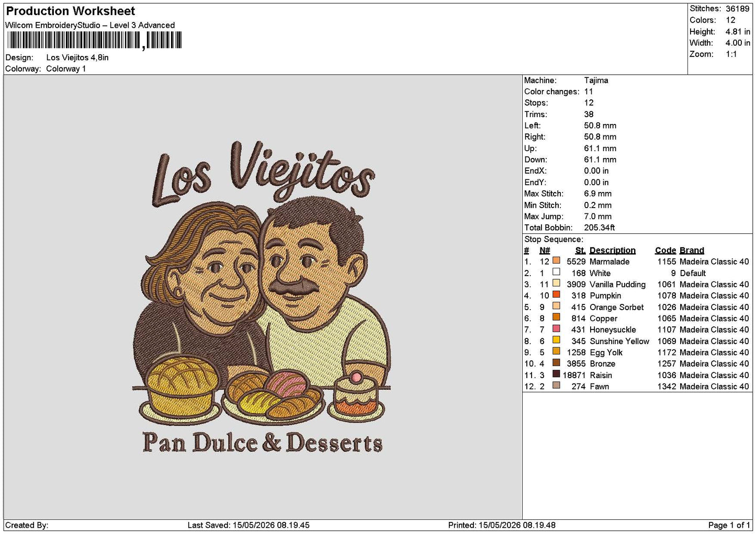The width and height of the screenshot is (756, 534).
Task: Click the Fawn color swatch
Action: (x=556, y=385)
